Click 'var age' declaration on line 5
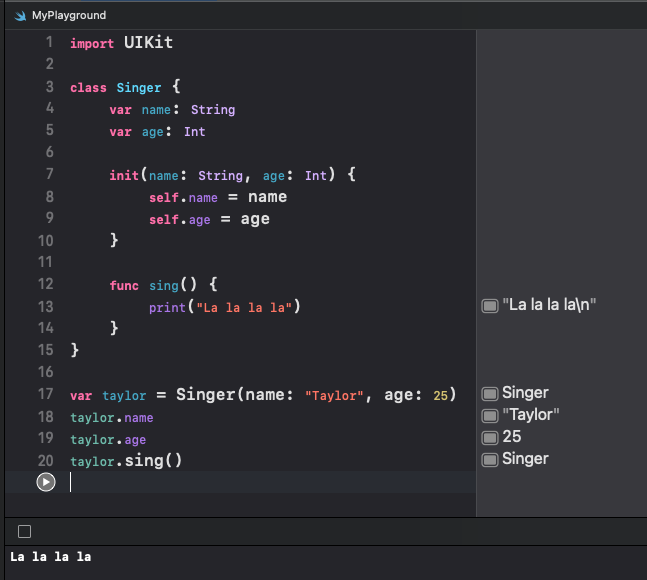Image resolution: width=647 pixels, height=580 pixels. pos(136,132)
